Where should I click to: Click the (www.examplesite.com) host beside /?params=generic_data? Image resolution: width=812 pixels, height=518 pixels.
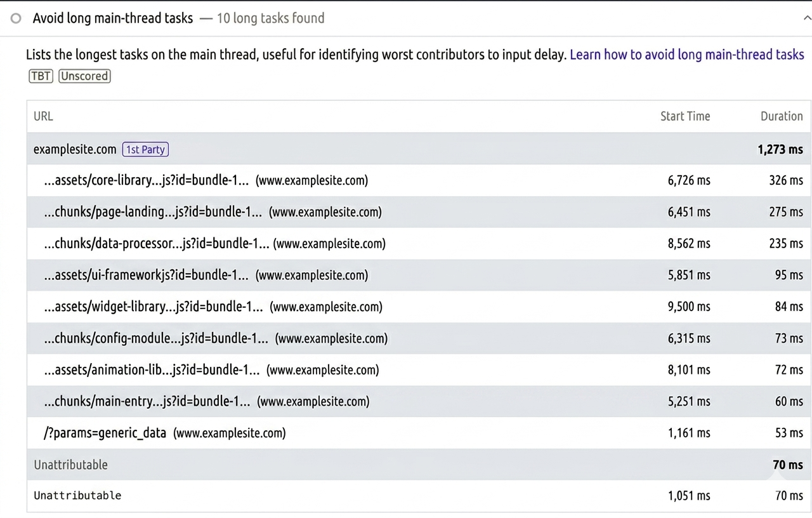230,433
